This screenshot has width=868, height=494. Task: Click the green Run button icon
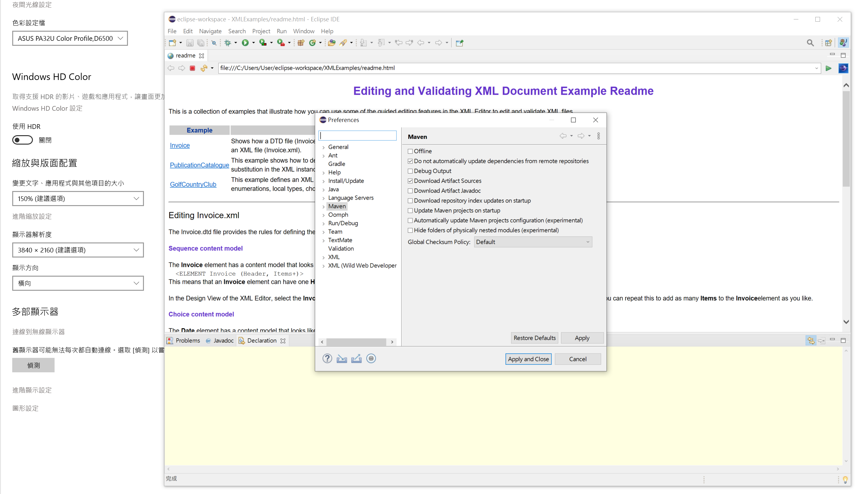tap(245, 43)
